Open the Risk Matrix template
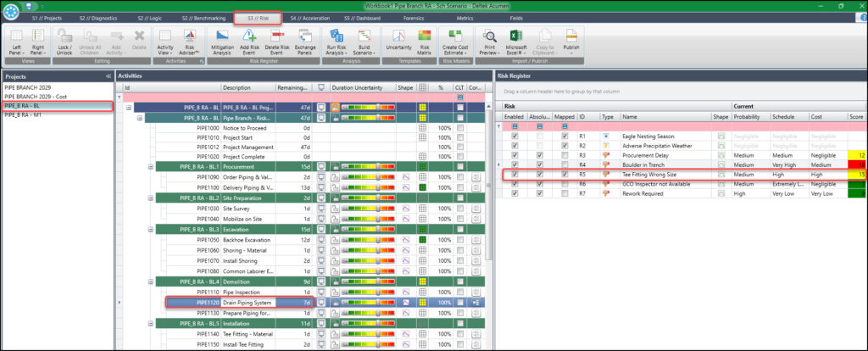 [x=425, y=41]
